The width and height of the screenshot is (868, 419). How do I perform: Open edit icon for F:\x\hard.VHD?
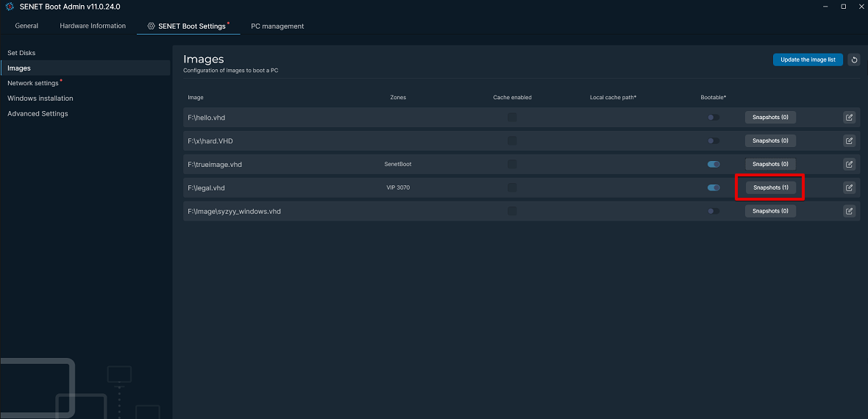(x=849, y=140)
